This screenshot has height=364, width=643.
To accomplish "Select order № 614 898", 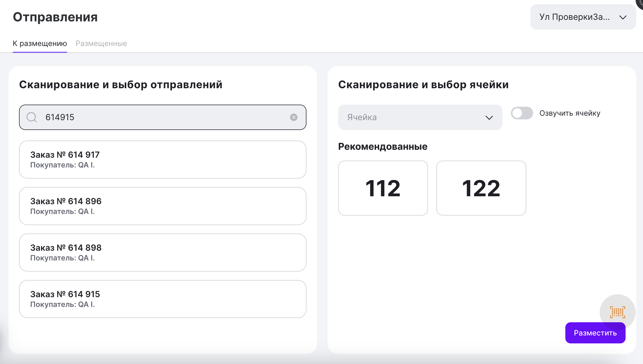I will coord(162,253).
